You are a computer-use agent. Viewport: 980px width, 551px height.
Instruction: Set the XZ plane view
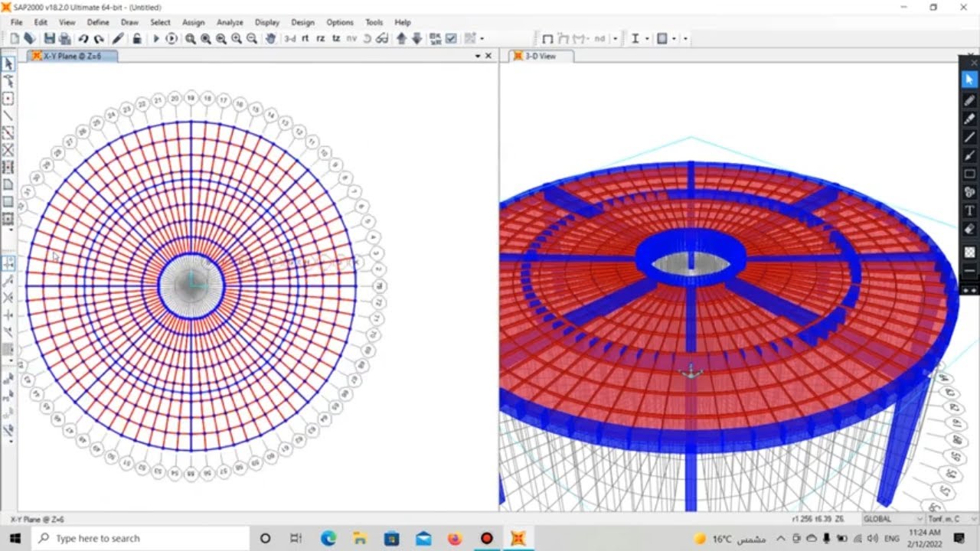tap(321, 38)
